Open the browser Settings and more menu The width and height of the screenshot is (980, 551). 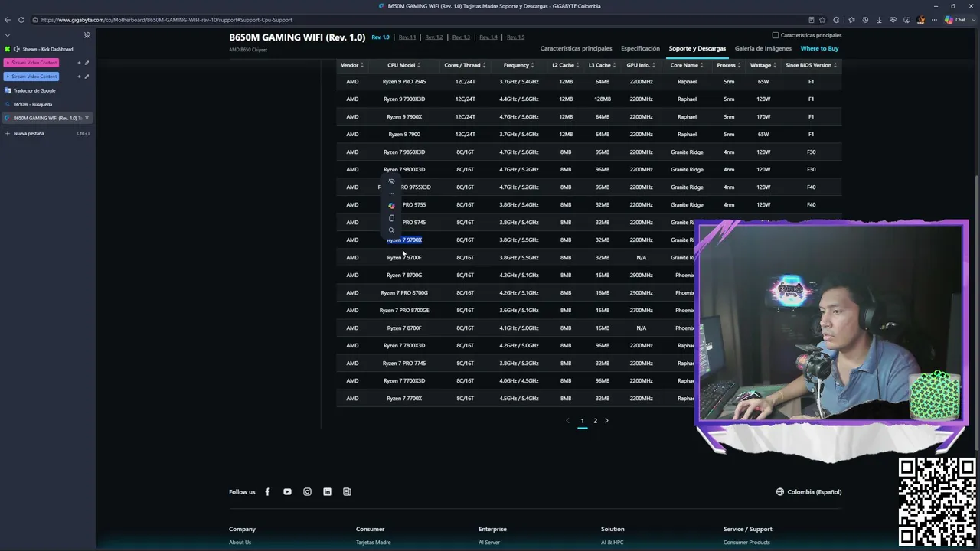point(934,20)
